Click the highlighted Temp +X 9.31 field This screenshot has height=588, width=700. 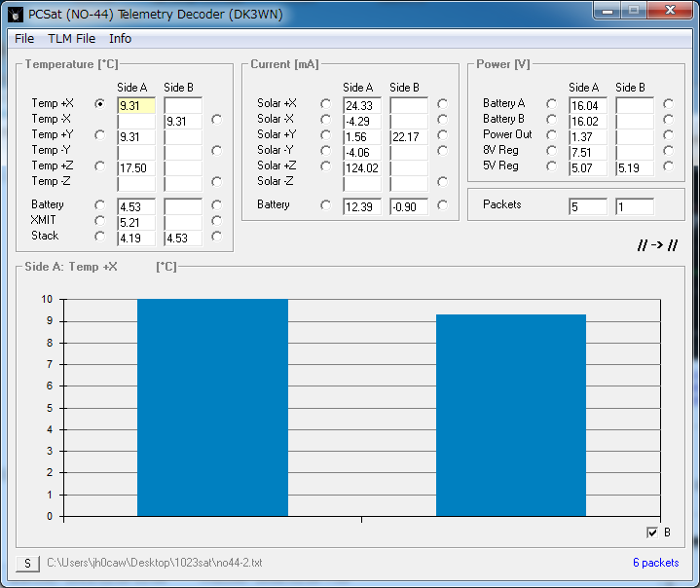[x=136, y=106]
